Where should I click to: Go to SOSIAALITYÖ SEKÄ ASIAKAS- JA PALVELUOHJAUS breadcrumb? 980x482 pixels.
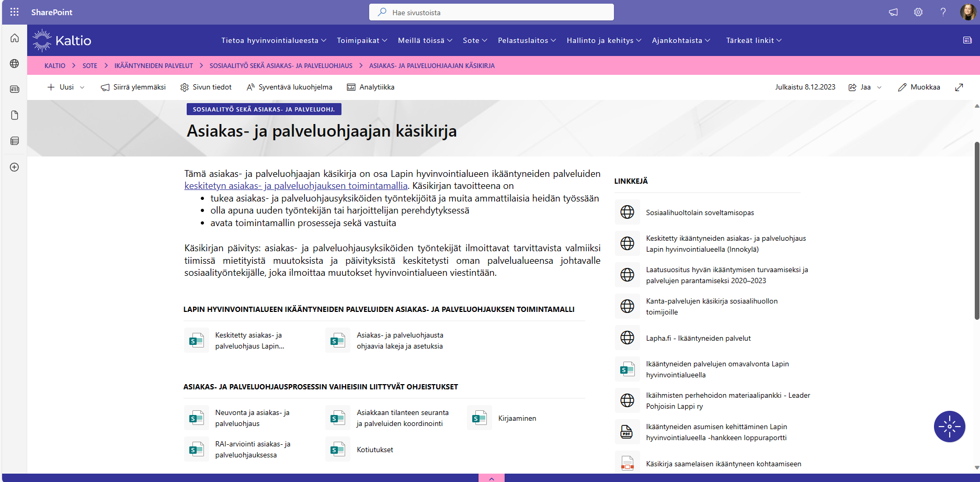point(281,66)
